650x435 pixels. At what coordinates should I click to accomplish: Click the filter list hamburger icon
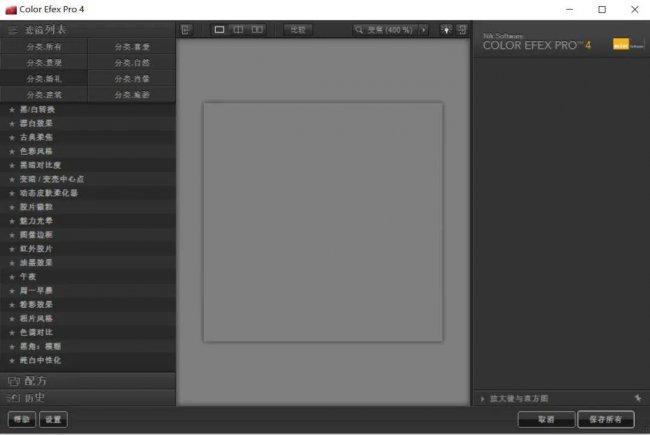13,30
